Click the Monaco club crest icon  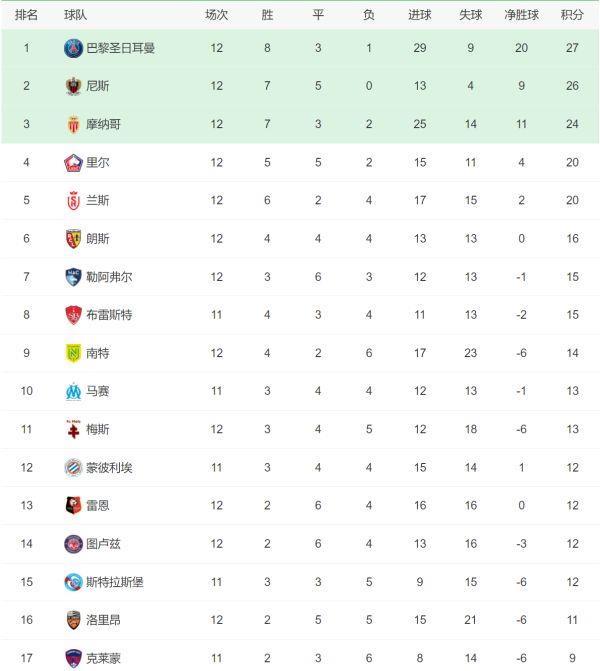(x=73, y=124)
